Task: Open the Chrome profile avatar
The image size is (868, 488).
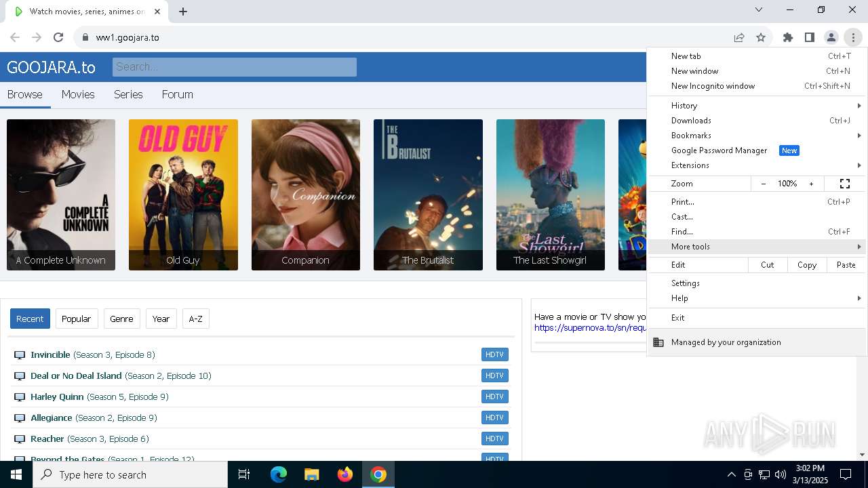Action: [831, 37]
